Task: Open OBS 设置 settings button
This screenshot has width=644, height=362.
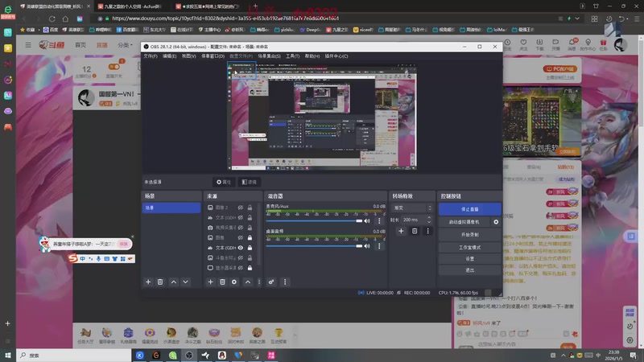Action: coord(470,259)
